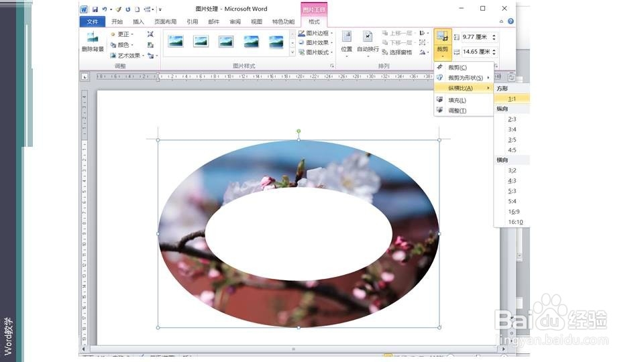644x362 pixels.
Task: Open Artistic Effects (艺术效果) dropdown
Action: pos(127,56)
